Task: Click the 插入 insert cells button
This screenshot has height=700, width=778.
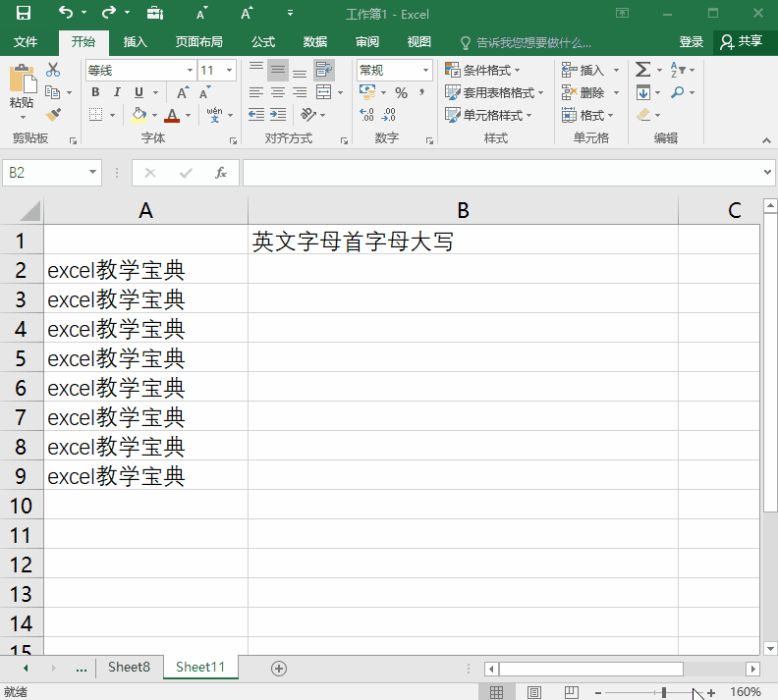Action: 583,70
